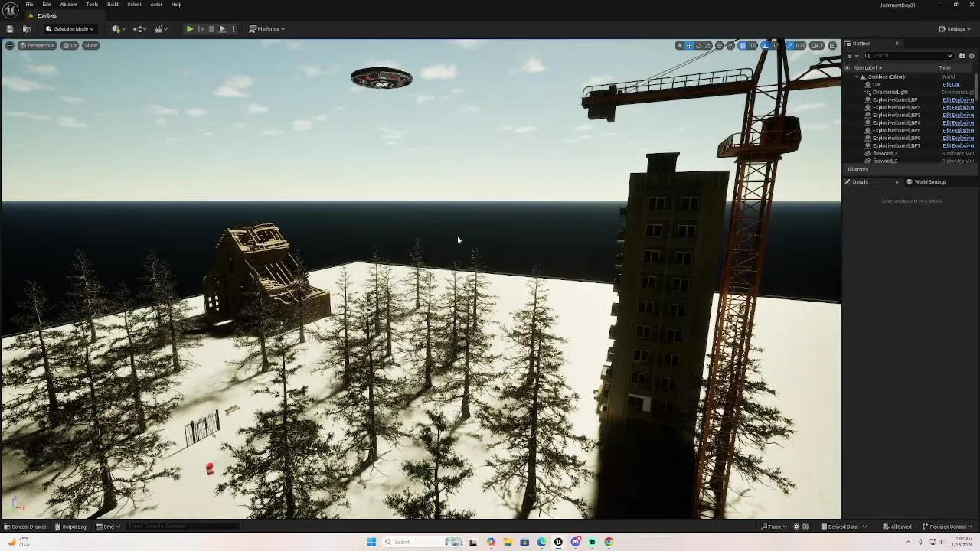Open the play options three-dot menu

point(233,29)
